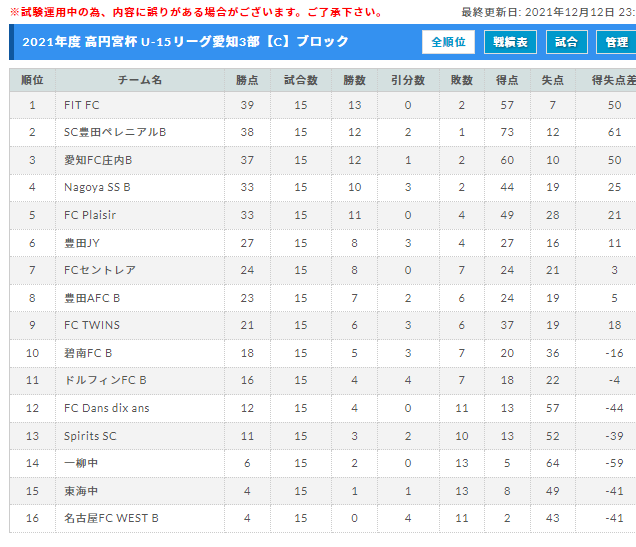Screen dimensions: 636x547
Task: Click the FC TWINS team name
Action: point(92,325)
